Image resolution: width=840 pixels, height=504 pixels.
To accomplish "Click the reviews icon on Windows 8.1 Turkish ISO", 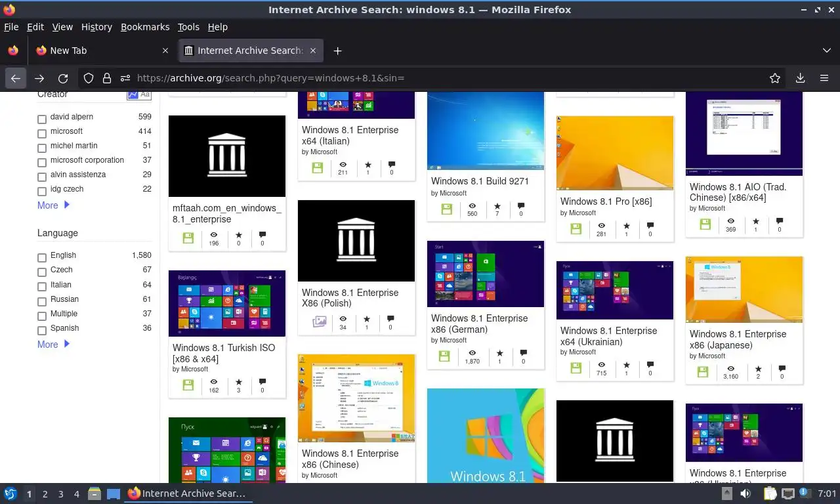I will coord(262,381).
